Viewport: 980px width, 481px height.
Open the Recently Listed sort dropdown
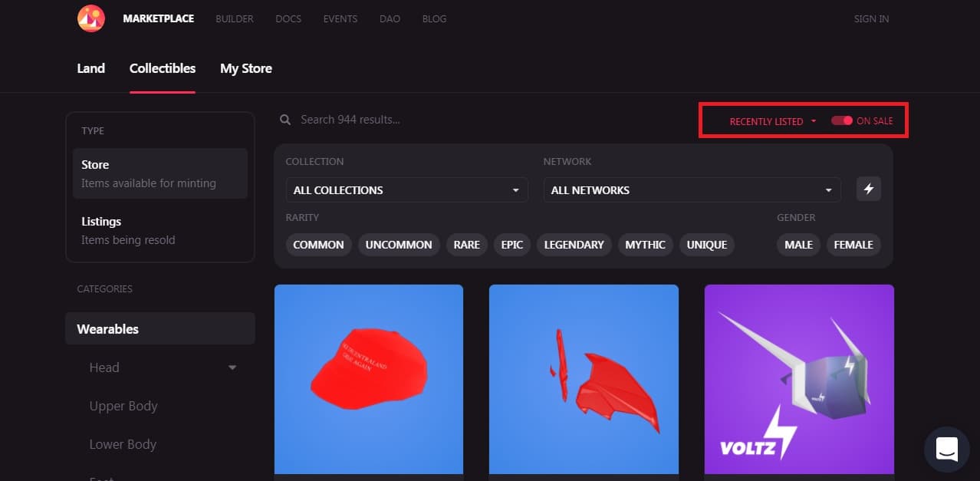[773, 121]
